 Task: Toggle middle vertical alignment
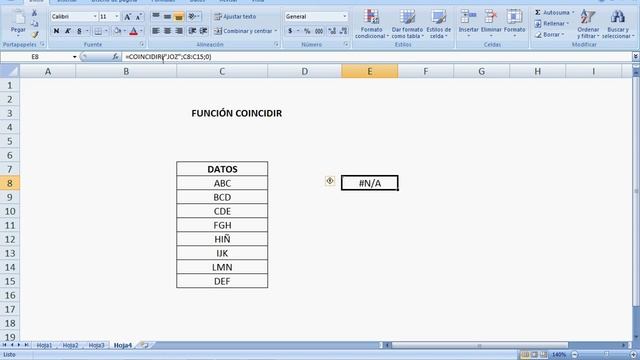[x=167, y=16]
